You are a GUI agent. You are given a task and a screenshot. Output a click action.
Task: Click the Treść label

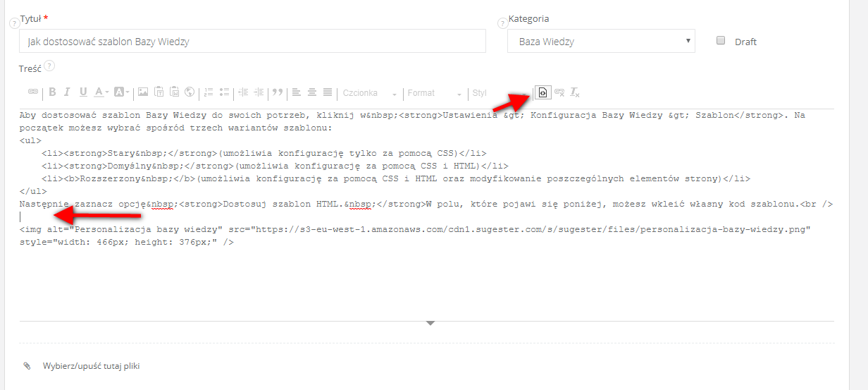pos(31,68)
